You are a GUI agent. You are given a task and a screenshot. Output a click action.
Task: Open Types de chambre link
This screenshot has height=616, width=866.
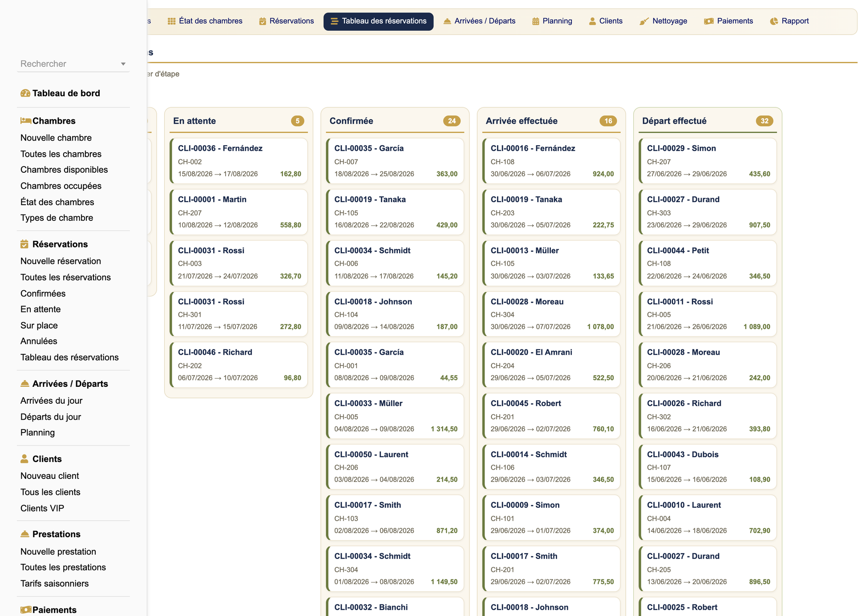(57, 218)
